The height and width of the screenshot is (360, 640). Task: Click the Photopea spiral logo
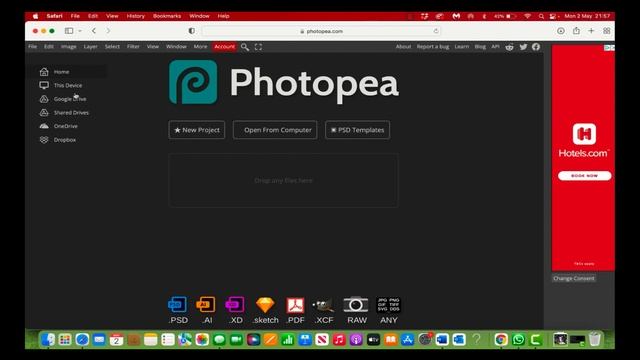click(193, 82)
